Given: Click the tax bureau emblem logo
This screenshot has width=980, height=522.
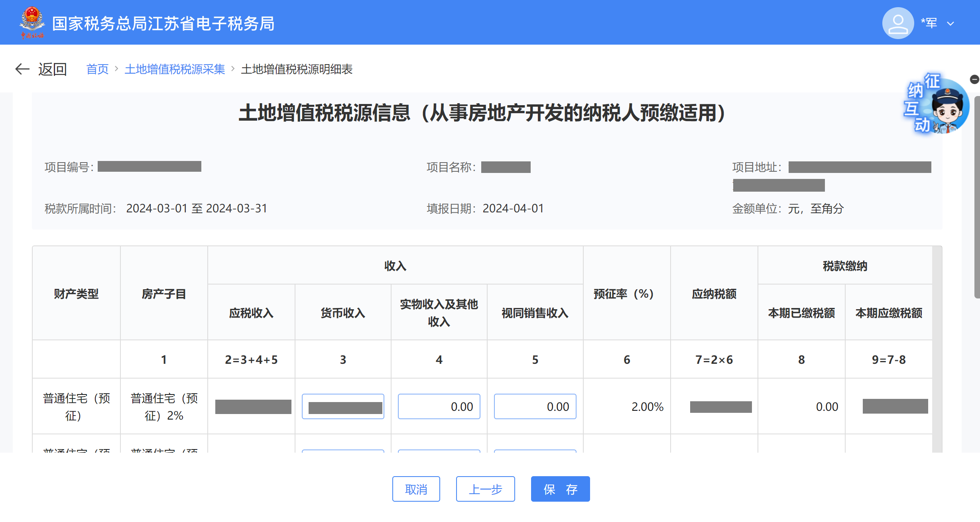Looking at the screenshot, I should pos(32,23).
